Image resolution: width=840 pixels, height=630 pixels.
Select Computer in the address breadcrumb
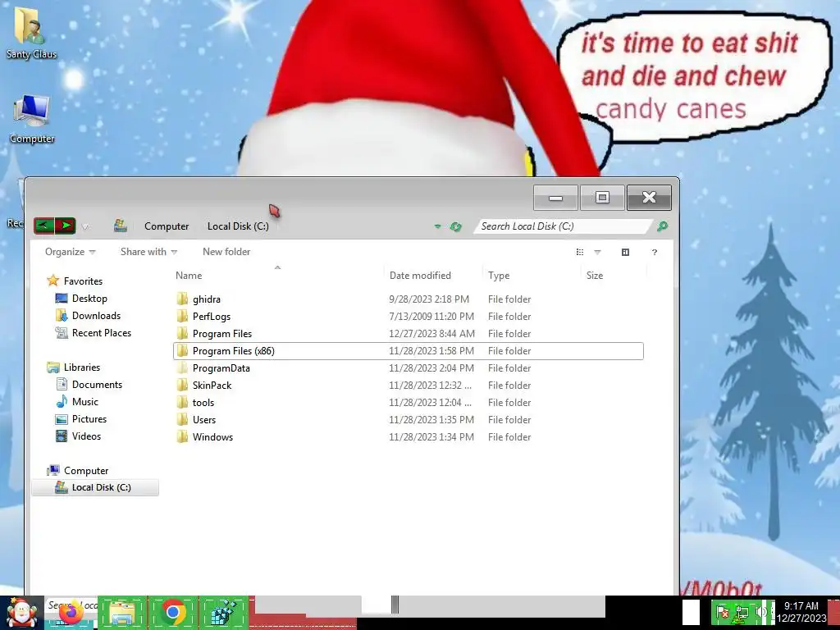[x=166, y=226]
